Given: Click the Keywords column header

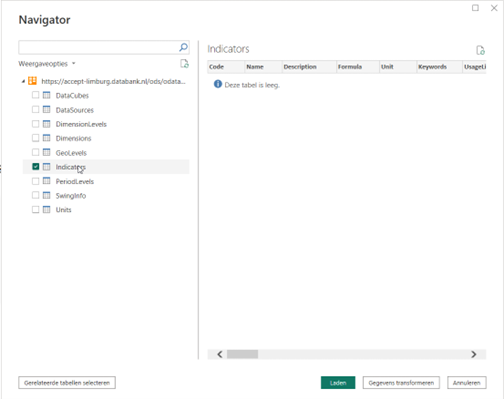Looking at the screenshot, I should [x=439, y=67].
